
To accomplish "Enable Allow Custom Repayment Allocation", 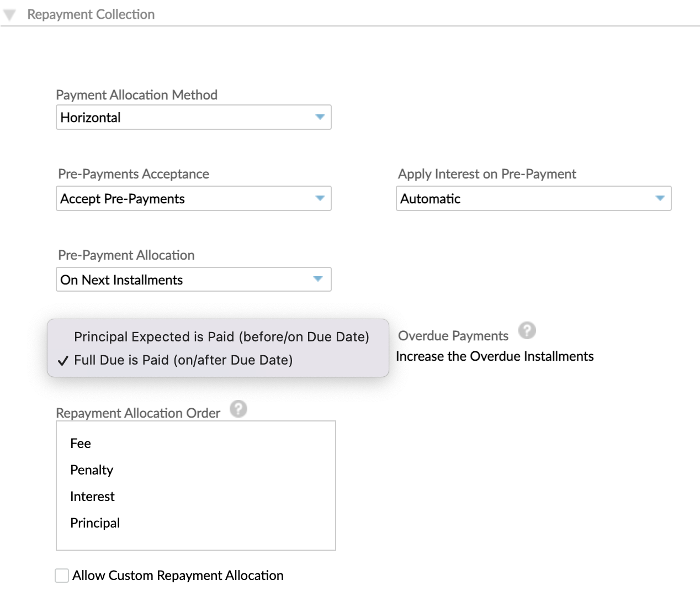I will [61, 575].
